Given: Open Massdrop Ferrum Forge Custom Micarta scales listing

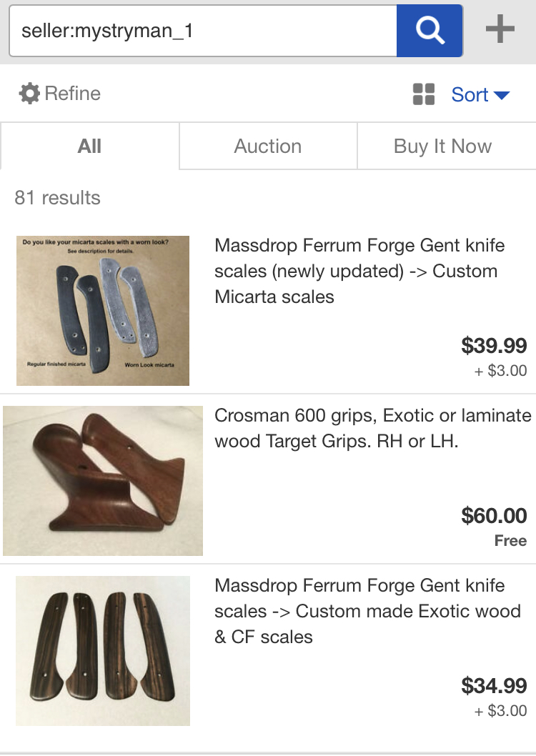Looking at the screenshot, I should [x=359, y=271].
